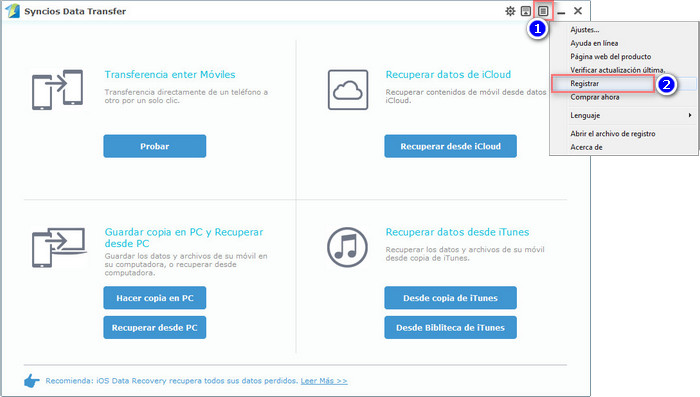
Task: Open the main menu icon in title bar
Action: [x=543, y=11]
